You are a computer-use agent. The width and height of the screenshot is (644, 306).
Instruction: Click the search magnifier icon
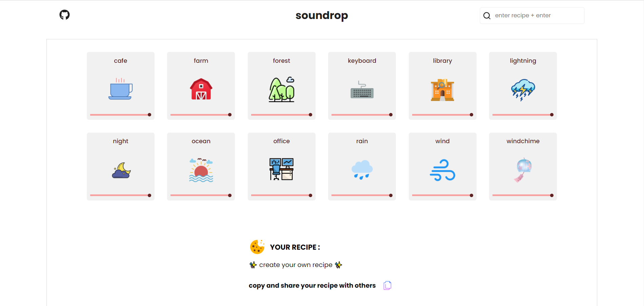tap(487, 15)
